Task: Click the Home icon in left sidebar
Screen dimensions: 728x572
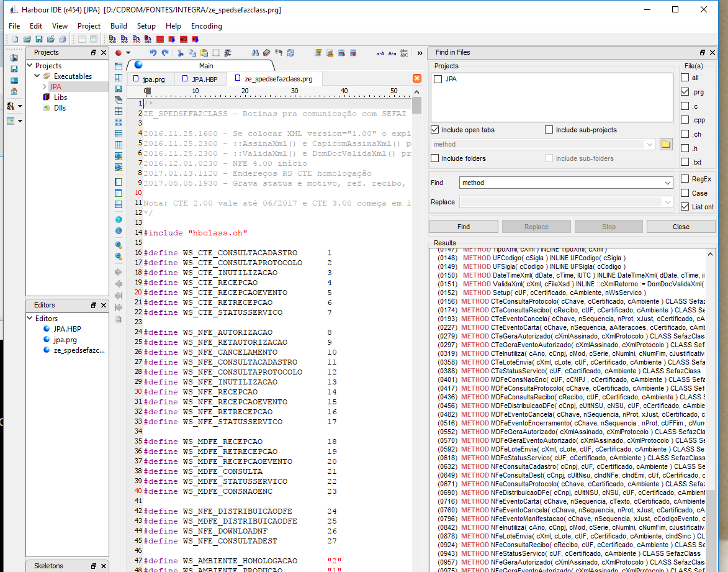Action: (14, 91)
